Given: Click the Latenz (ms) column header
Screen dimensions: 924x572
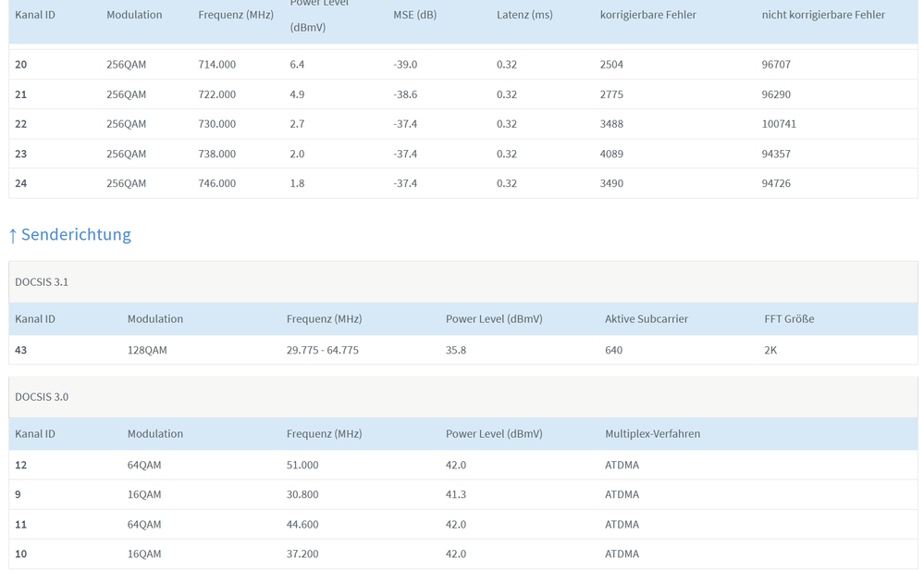Looking at the screenshot, I should point(524,15).
